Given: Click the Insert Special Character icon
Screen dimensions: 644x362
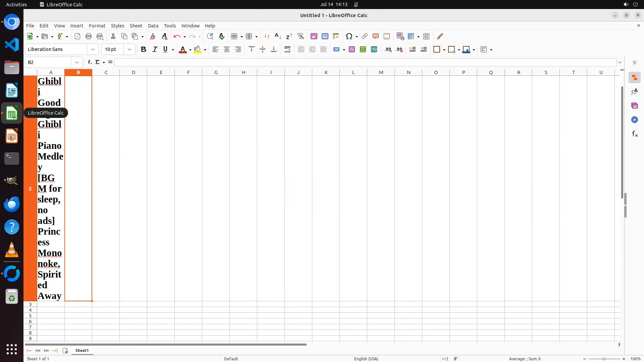Looking at the screenshot, I should click(349, 36).
